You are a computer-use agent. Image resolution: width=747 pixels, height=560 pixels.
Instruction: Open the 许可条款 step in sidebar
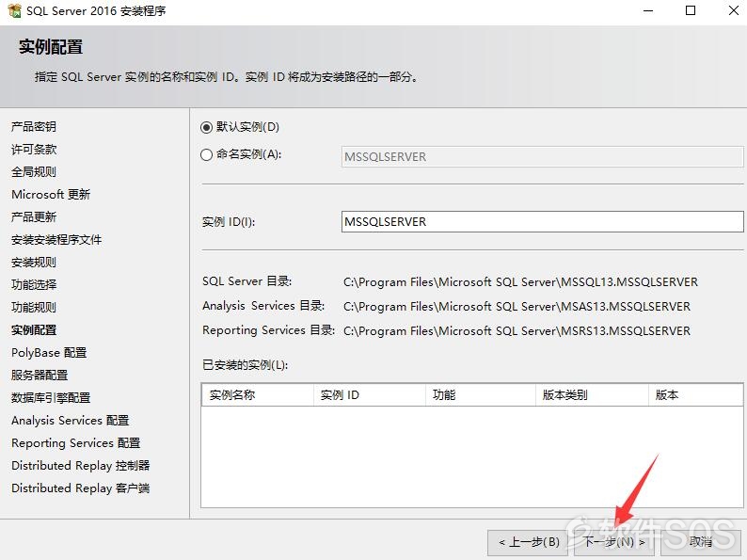(33, 149)
